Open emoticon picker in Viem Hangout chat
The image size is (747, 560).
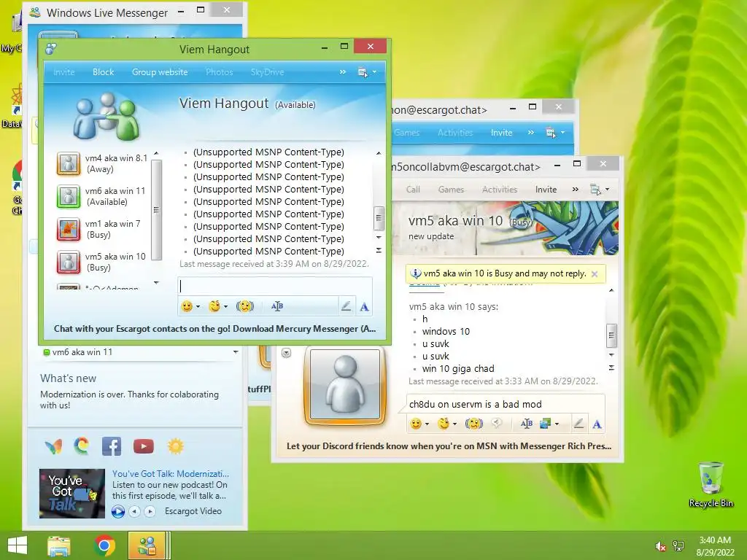click(x=187, y=307)
